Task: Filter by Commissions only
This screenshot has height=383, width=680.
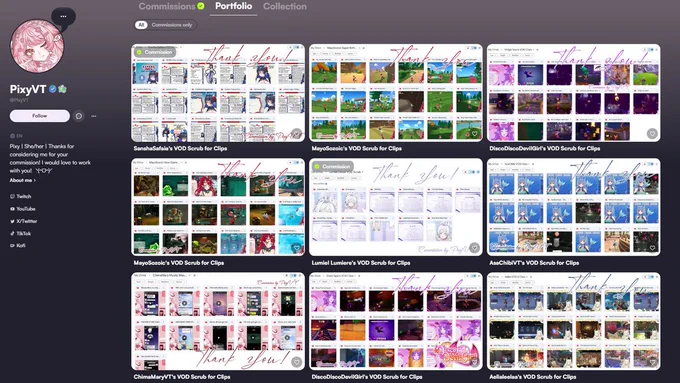Action: click(172, 25)
